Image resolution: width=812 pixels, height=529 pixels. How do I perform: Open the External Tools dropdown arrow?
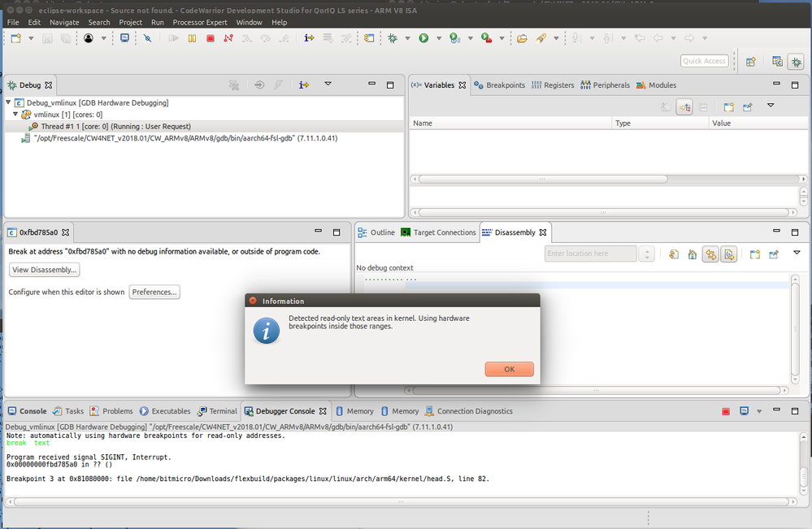[502, 38]
